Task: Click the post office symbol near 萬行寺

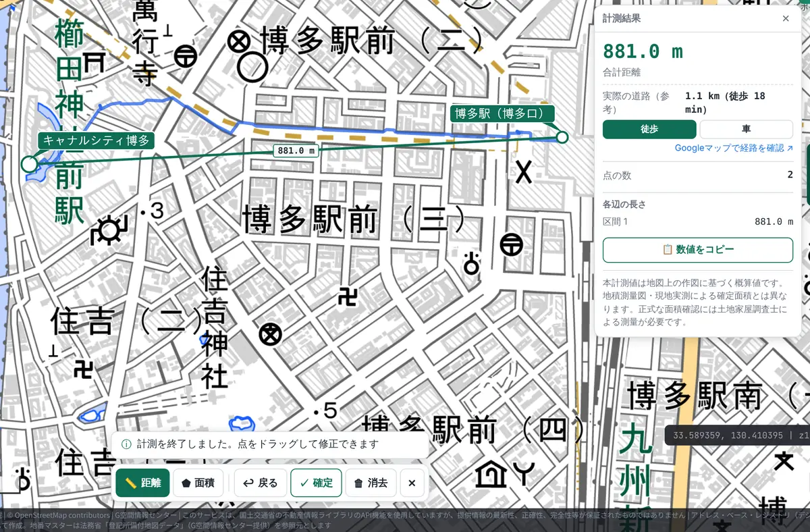Action: (186, 56)
